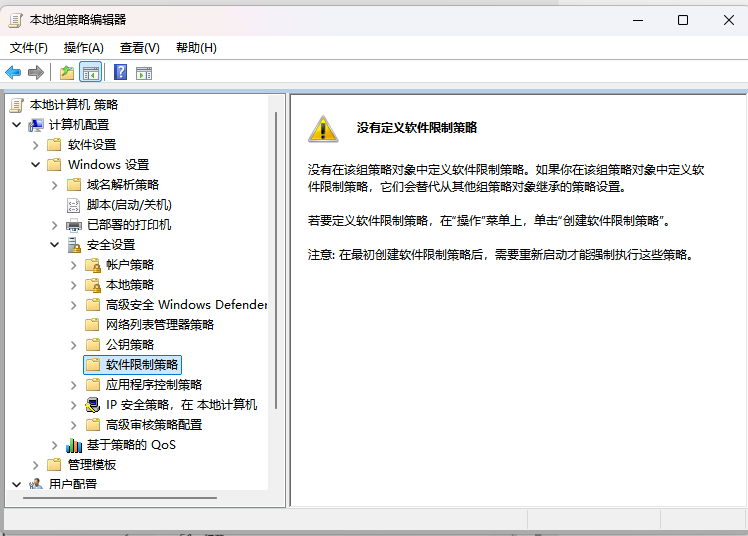Expand the 高级审核策略配置 node
748x536 pixels.
pos(73,425)
